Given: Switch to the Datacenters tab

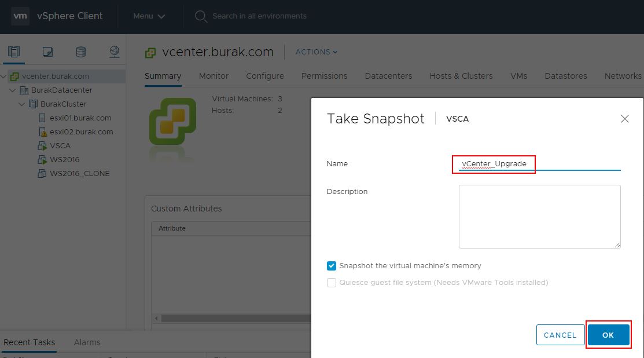Looking at the screenshot, I should (x=388, y=76).
